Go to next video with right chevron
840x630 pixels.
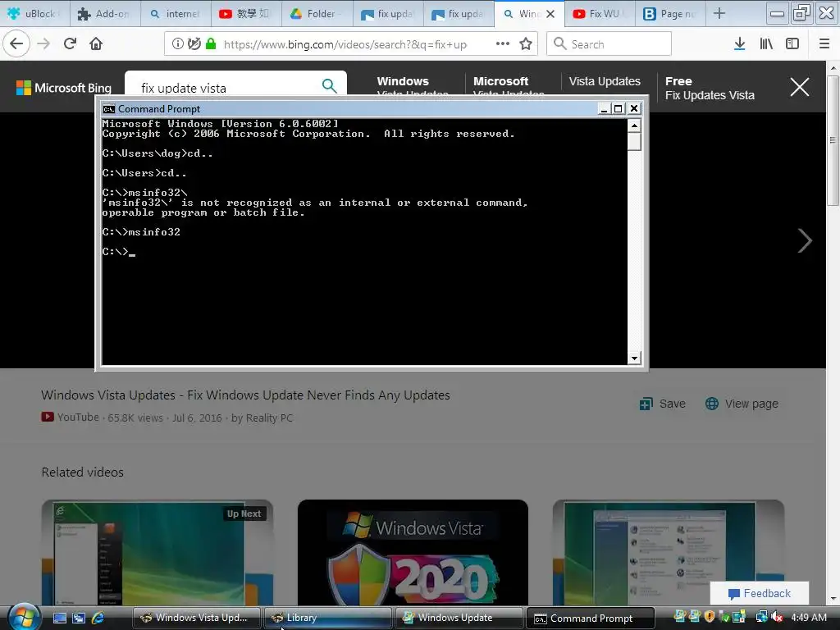[805, 240]
